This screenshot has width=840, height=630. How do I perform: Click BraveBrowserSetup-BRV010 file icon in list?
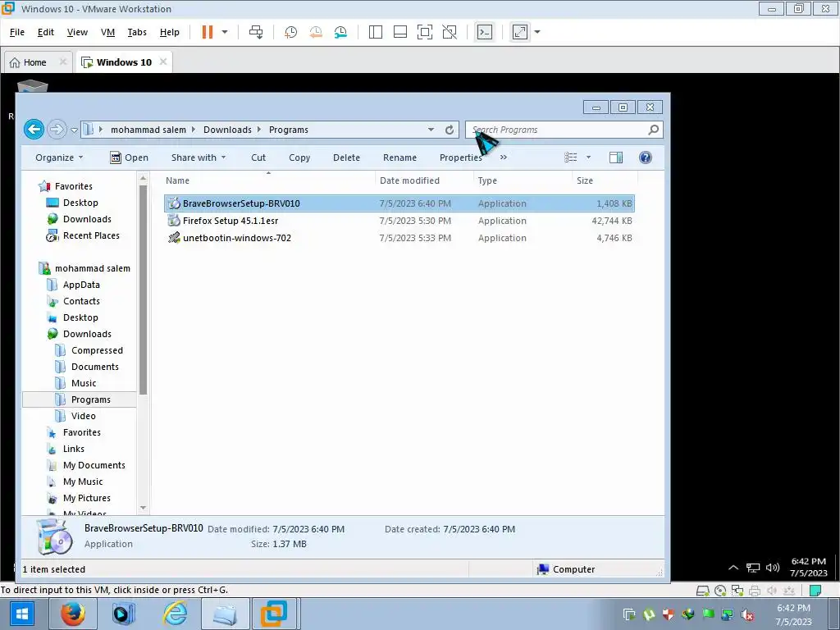point(174,203)
